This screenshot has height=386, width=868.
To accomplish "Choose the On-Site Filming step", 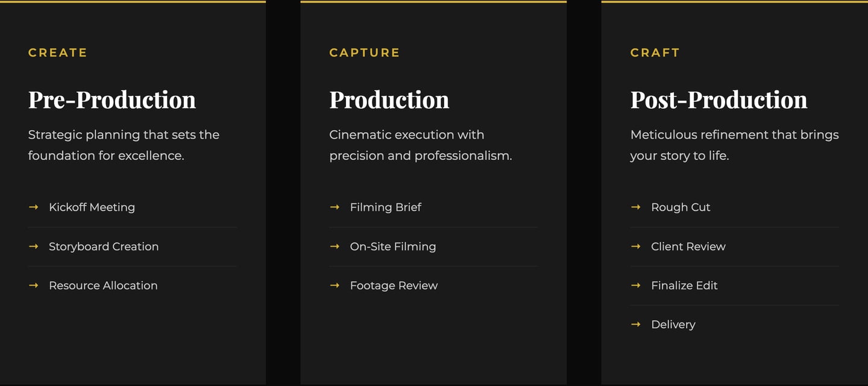I will [393, 246].
